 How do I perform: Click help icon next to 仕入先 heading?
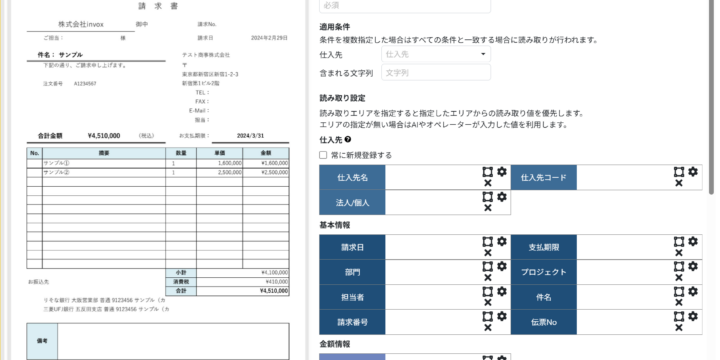pyautogui.click(x=348, y=140)
